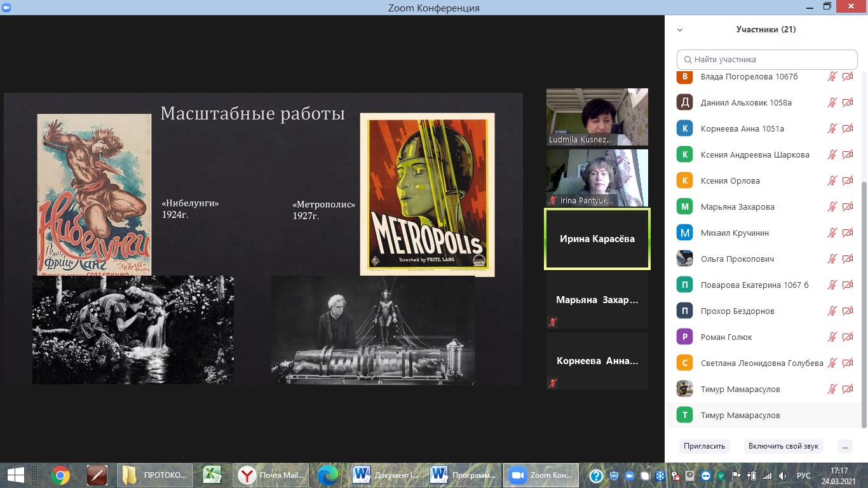The height and width of the screenshot is (488, 868).
Task: Select participant Михаил Кручинин name
Action: click(x=735, y=233)
